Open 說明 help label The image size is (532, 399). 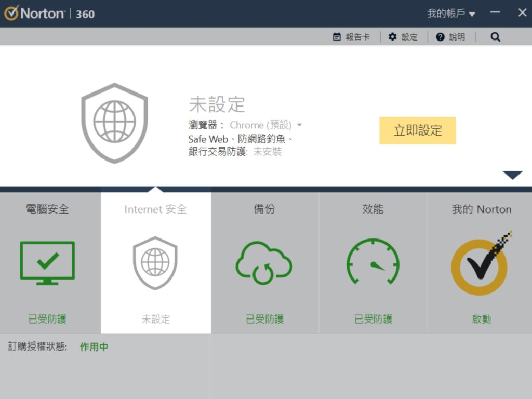[x=457, y=37]
